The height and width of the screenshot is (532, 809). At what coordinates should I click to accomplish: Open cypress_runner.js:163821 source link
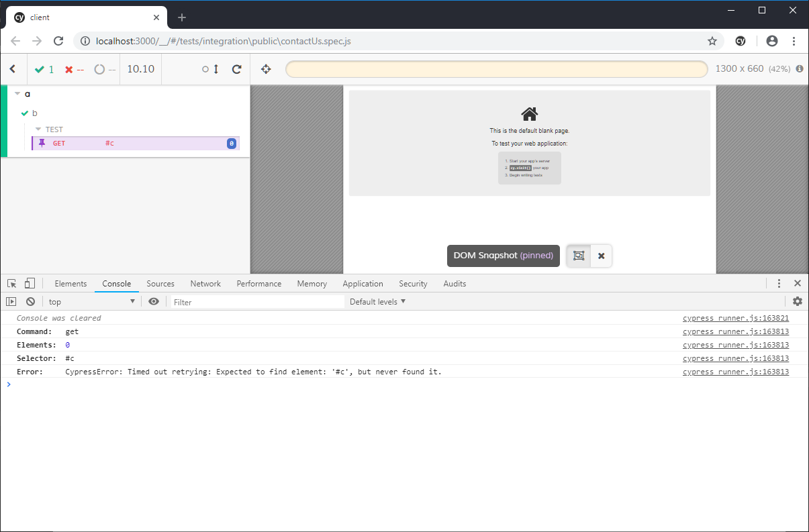(x=736, y=318)
